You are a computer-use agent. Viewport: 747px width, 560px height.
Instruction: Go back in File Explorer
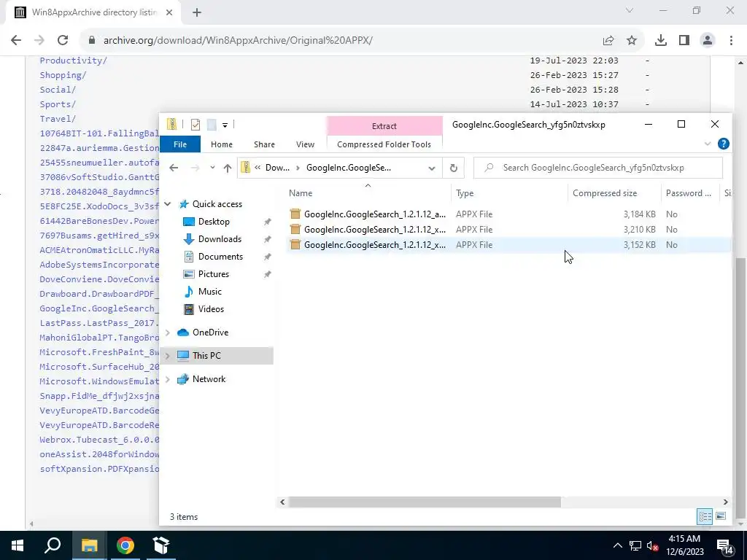[x=174, y=168]
